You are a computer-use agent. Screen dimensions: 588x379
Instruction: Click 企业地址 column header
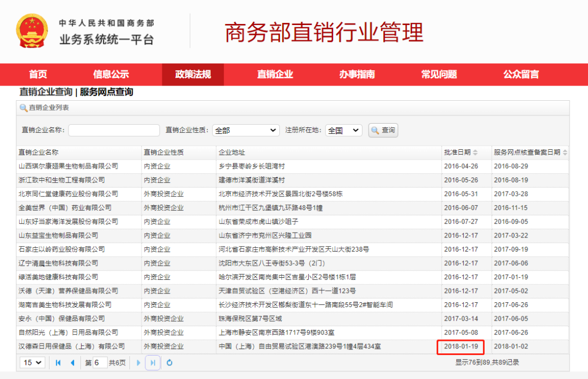(232, 152)
